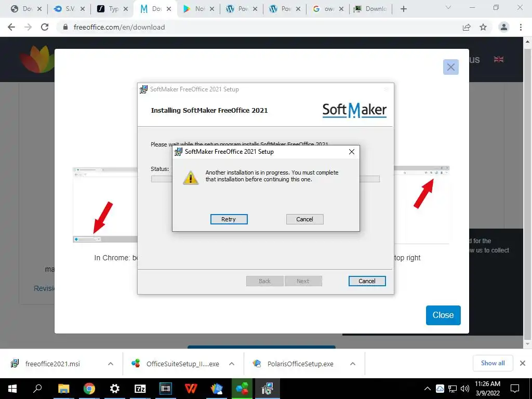This screenshot has height=399, width=532.
Task: Close the Typ tab
Action: [x=126, y=9]
